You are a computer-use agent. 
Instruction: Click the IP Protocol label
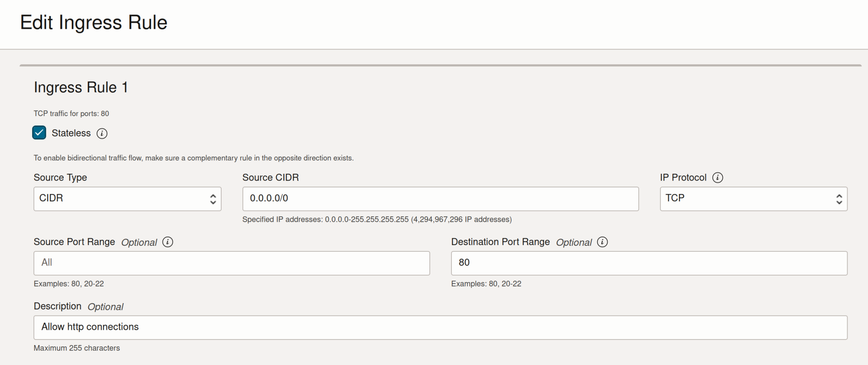click(x=683, y=178)
